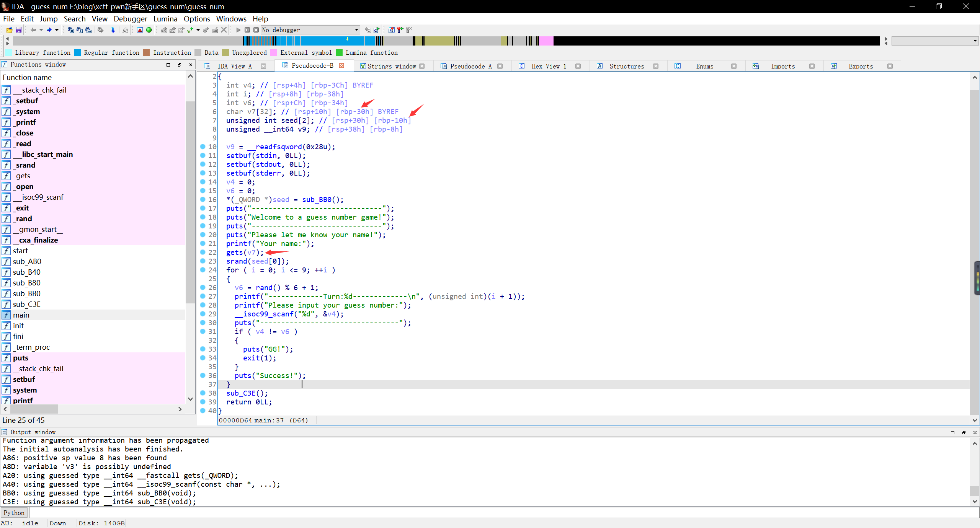Click the Regular function color swatch
The image size is (980, 528).
pos(78,52)
